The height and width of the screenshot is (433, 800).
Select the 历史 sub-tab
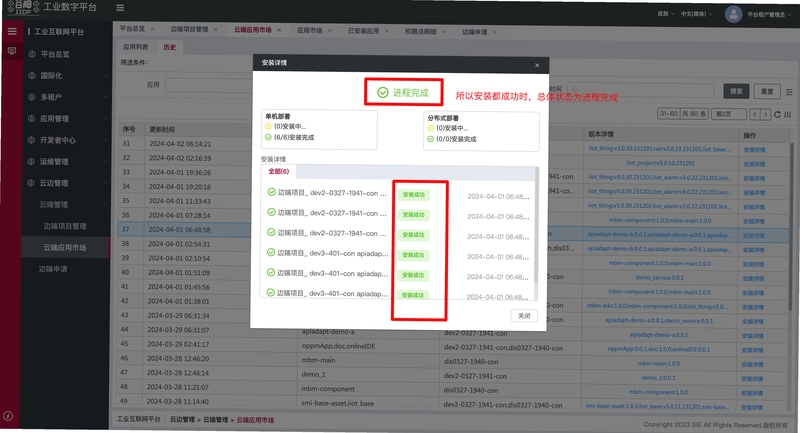point(169,47)
